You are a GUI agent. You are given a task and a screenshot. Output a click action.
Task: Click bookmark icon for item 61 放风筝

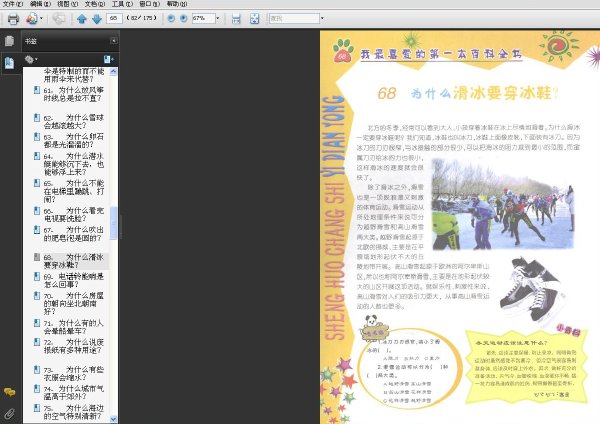(37, 90)
